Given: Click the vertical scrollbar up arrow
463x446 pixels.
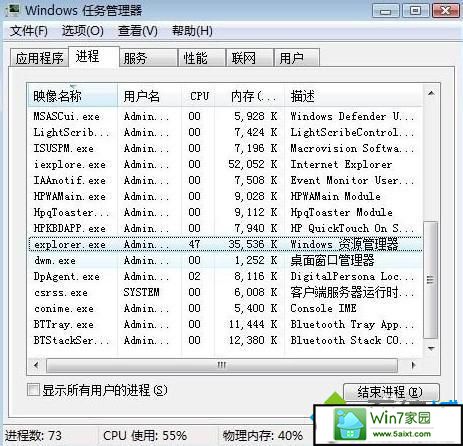Looking at the screenshot, I should 431,93.
